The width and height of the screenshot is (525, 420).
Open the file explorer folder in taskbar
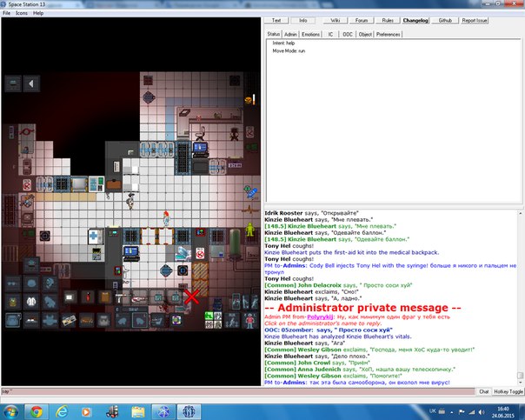pos(138,411)
